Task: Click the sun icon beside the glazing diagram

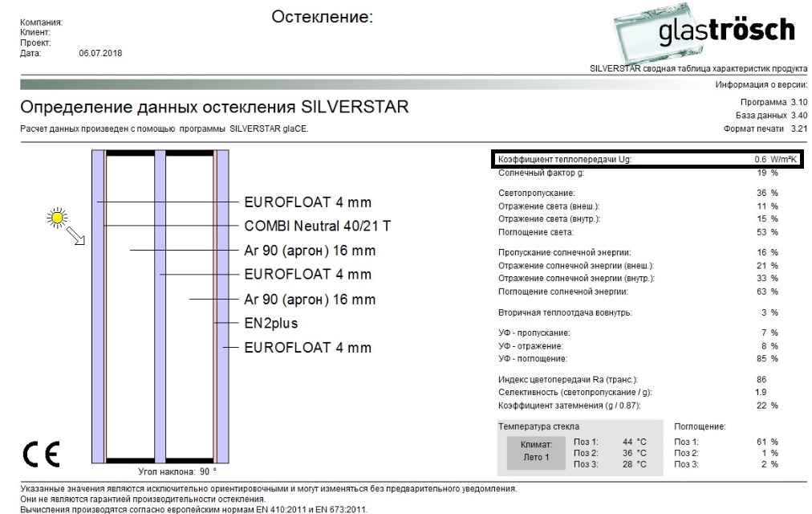Action: 56,215
